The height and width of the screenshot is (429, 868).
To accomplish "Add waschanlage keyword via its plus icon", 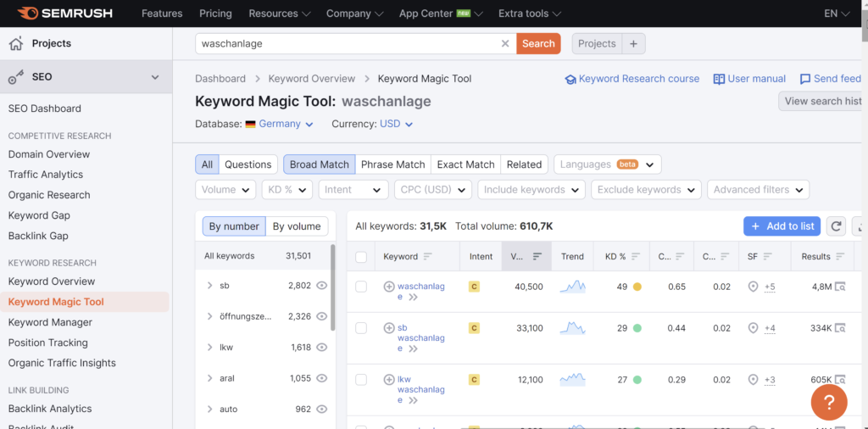I will 389,287.
